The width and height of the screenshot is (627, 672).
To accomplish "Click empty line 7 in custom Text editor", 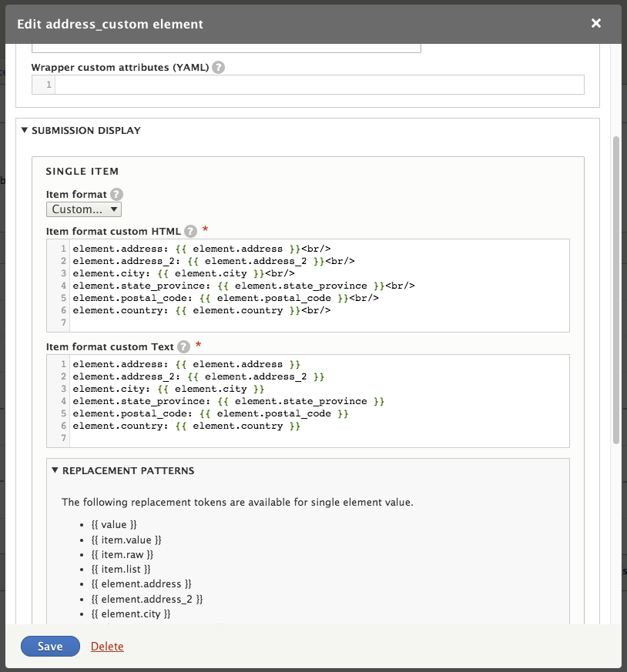I will tap(317, 439).
